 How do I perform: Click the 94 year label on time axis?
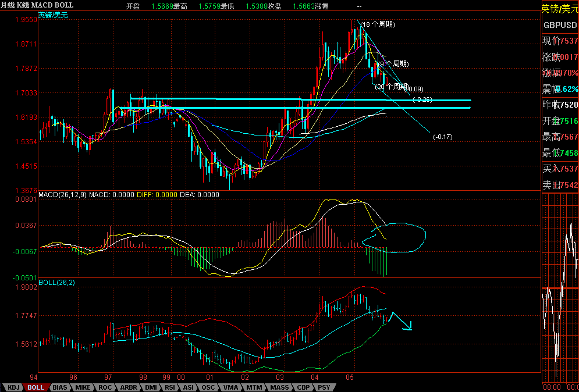(34, 377)
